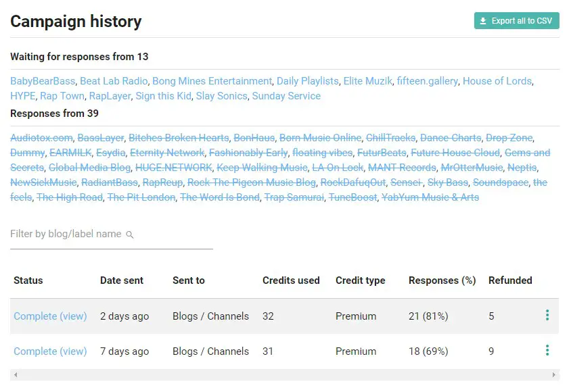Viewport: 571px width, 392px height.
Task: Open the EARMILK response link
Action: 70,152
